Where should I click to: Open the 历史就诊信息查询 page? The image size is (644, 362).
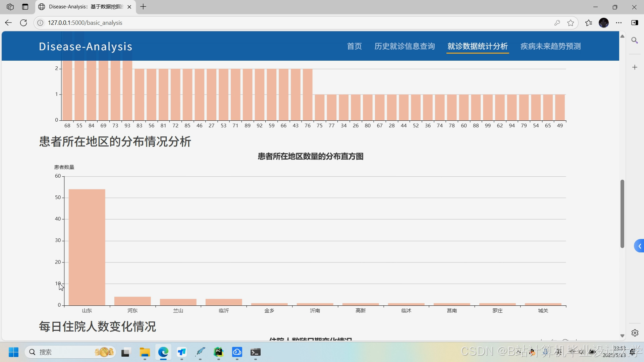(x=404, y=46)
